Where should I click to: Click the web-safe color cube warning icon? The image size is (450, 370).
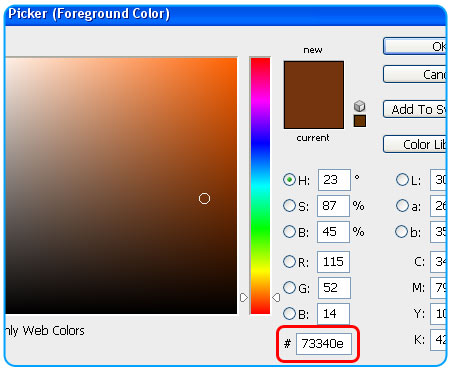click(x=359, y=106)
